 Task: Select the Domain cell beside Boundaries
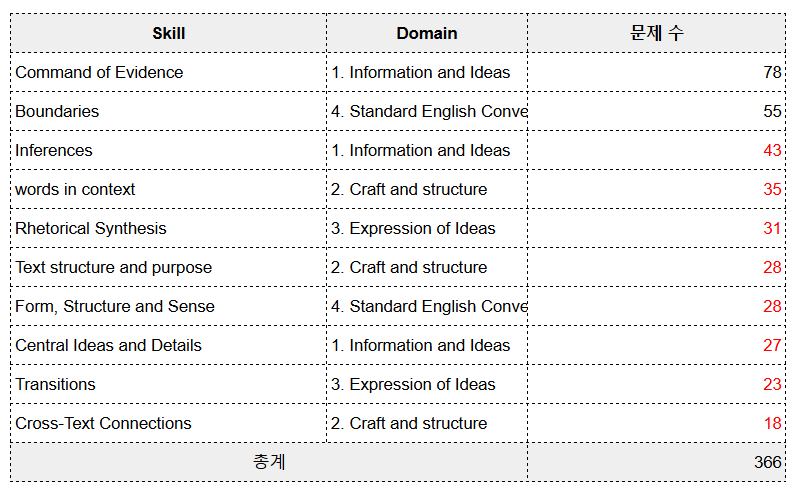[x=426, y=111]
